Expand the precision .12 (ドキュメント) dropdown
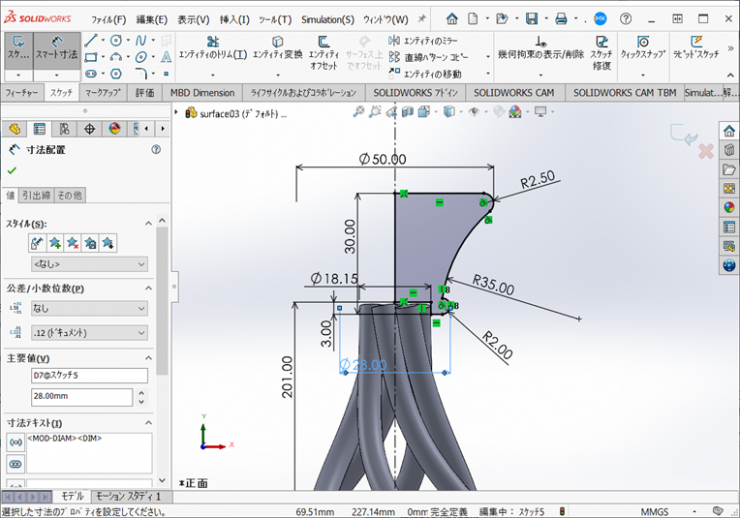Viewport: 740px width, 518px height. [x=89, y=333]
